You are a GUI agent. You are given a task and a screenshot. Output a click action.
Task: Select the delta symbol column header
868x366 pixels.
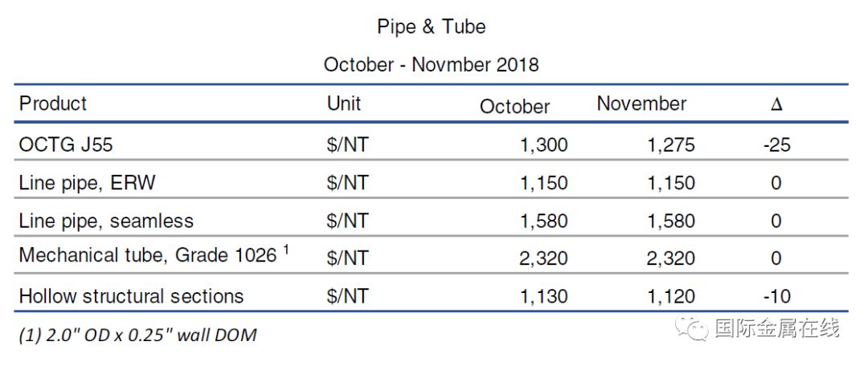[776, 104]
